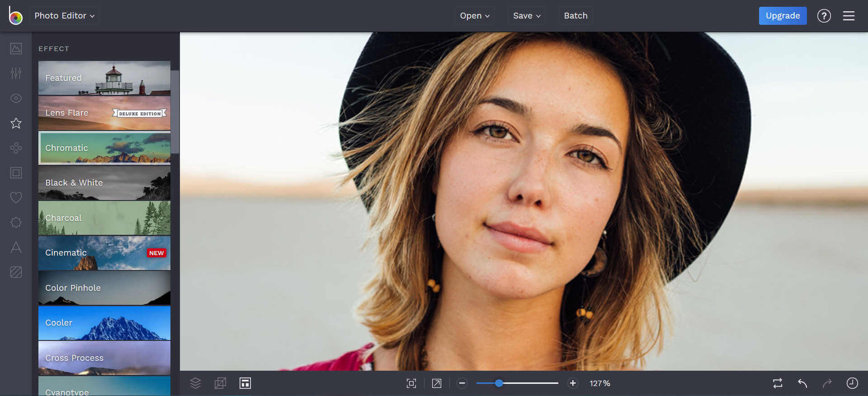Click the BeFunky logo icon
Image resolution: width=868 pixels, height=396 pixels.
point(15,15)
